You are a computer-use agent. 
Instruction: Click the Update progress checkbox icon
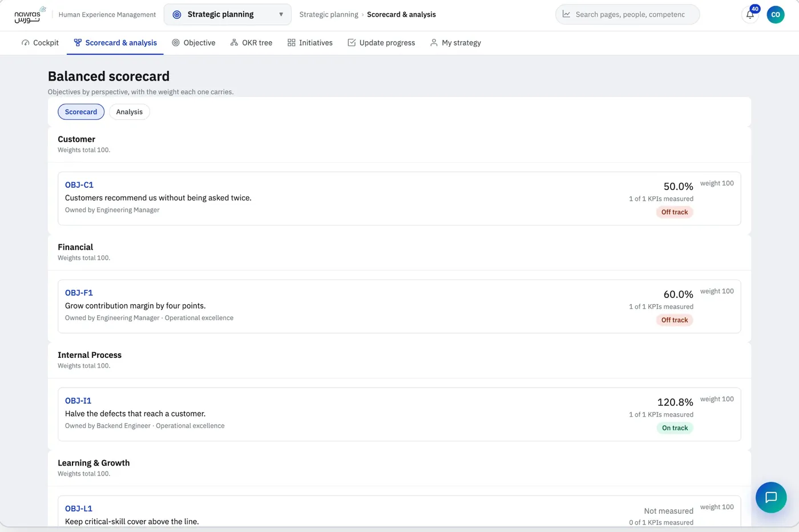352,43
